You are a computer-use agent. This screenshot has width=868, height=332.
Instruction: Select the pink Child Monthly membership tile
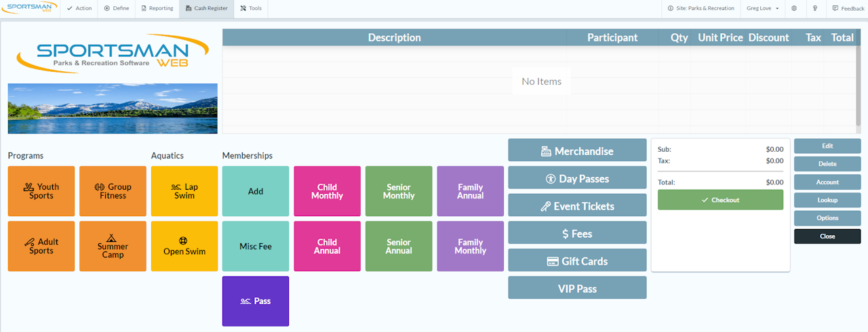[327, 191]
